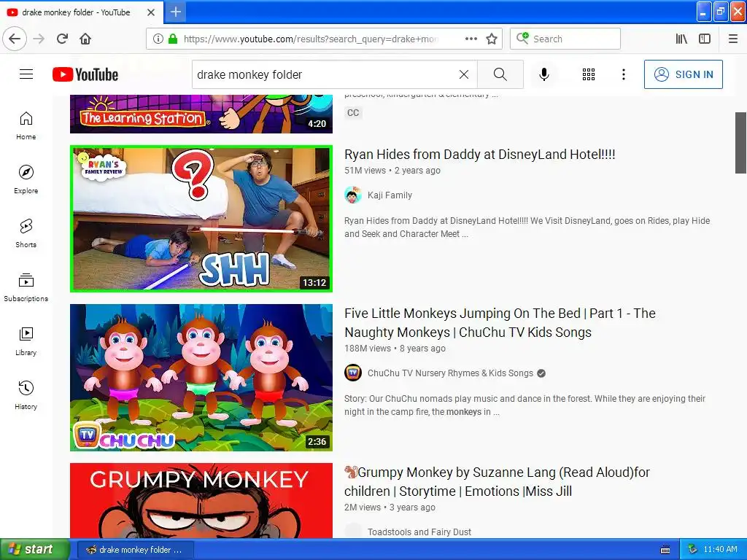Viewport: 747px width, 560px height.
Task: Toggle the YouTube guide menu
Action: coord(26,74)
